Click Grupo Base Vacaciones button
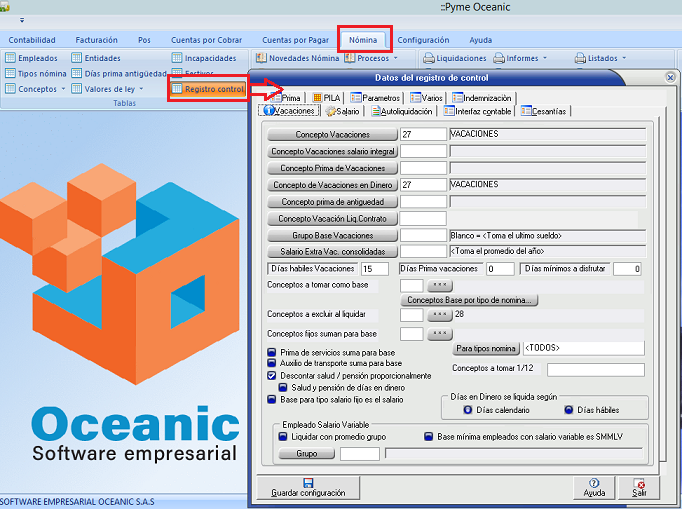Image resolution: width=682 pixels, height=509 pixels. coord(332,235)
